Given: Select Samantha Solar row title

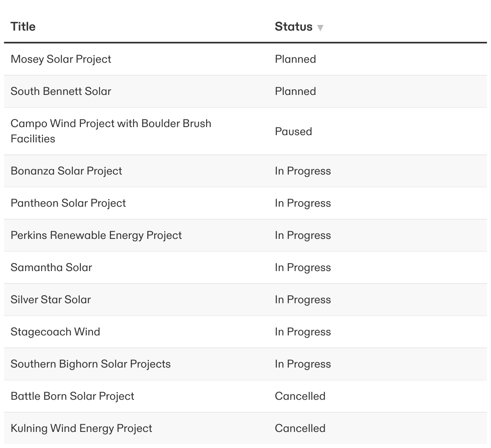Looking at the screenshot, I should click(51, 267).
